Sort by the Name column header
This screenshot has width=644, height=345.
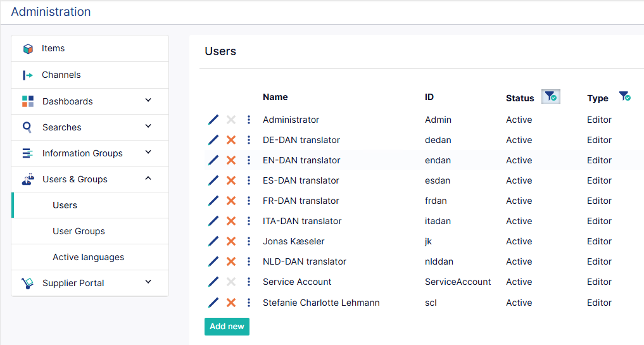point(275,97)
